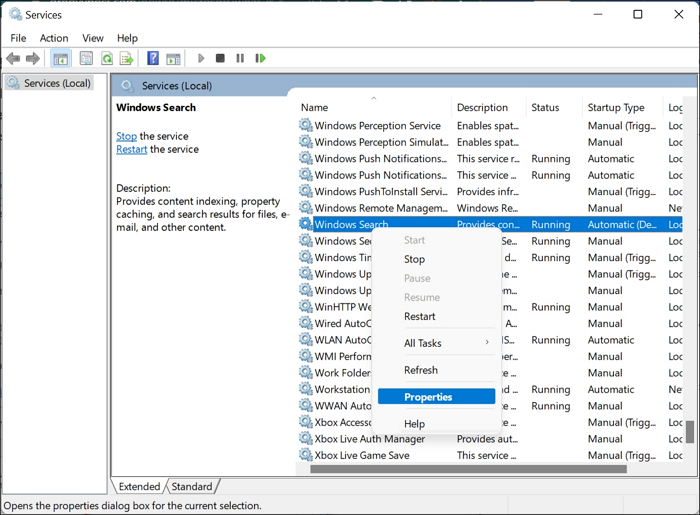Viewport: 700px width, 515px height.
Task: Select the Windows Perception Simulat... row
Action: point(490,142)
